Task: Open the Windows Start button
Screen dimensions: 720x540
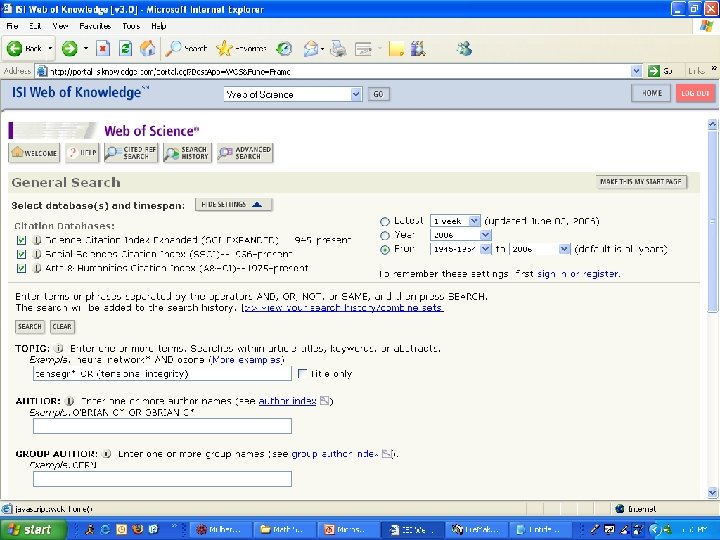Action: pos(33,529)
